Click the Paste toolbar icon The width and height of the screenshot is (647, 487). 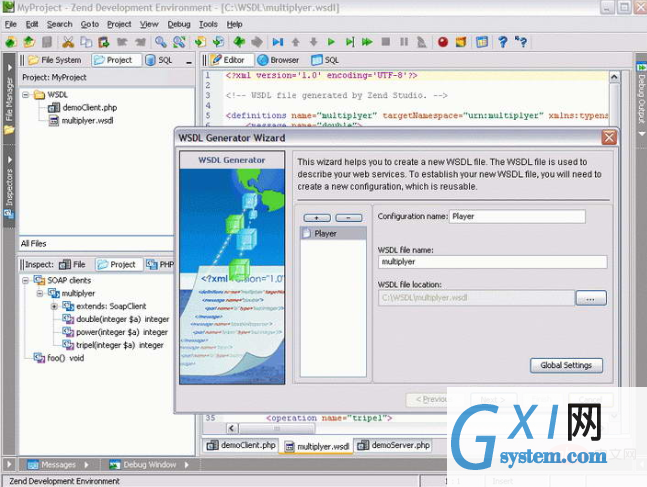pos(104,42)
